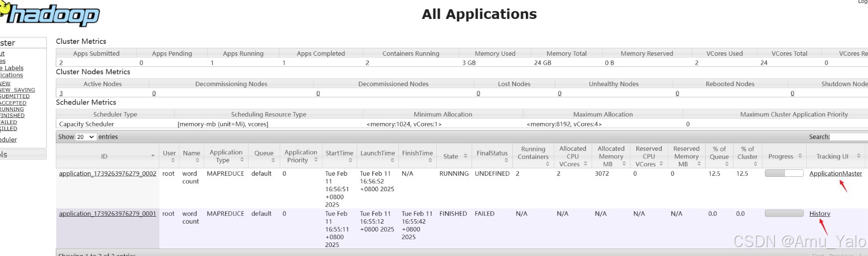Sort by Allocated Memory MB column
The height and width of the screenshot is (256, 868).
pos(611,156)
